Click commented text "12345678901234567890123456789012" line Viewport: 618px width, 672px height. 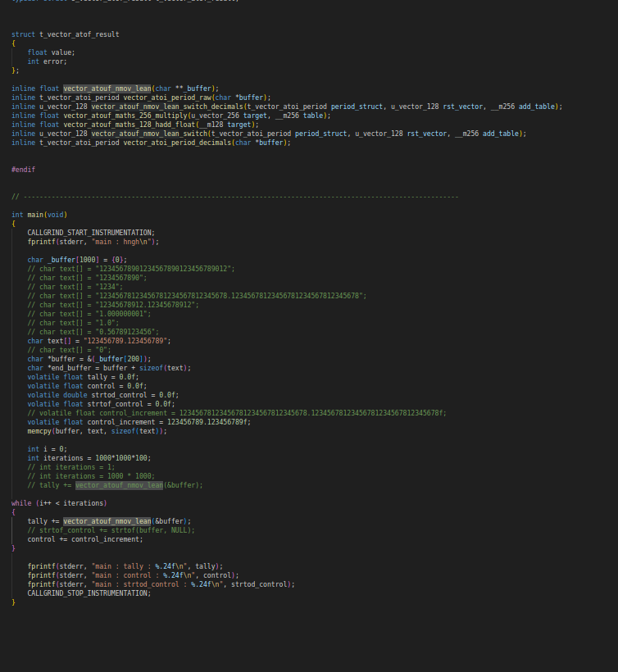130,269
